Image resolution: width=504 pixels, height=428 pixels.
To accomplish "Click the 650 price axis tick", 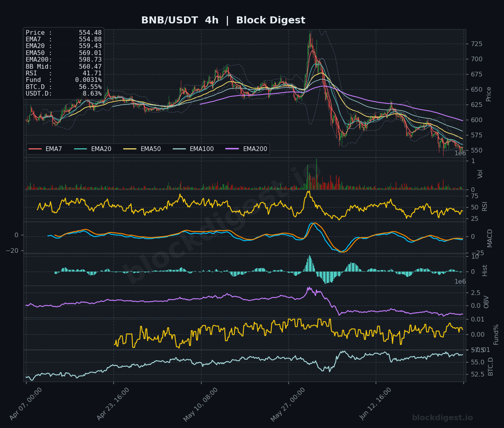I will (477, 90).
